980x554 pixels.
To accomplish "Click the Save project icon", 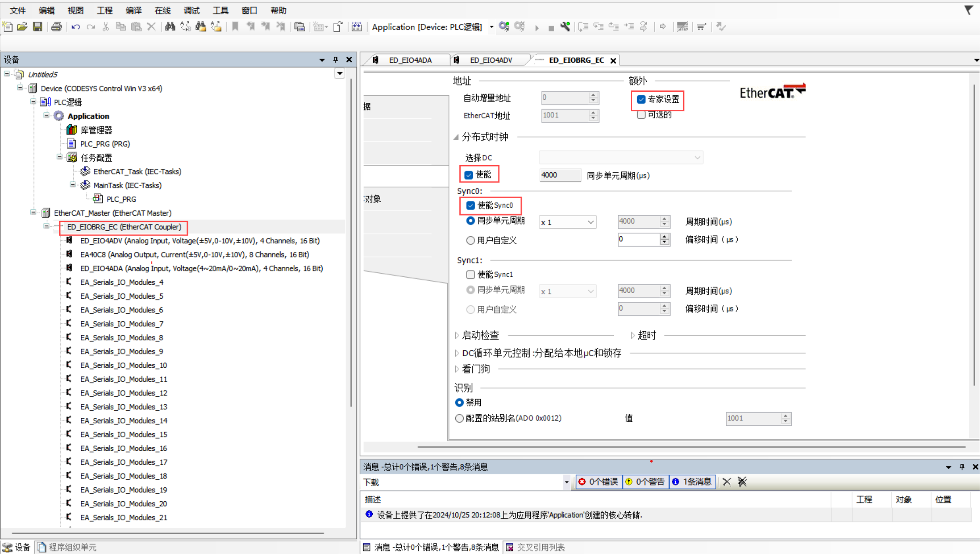I will 38,27.
